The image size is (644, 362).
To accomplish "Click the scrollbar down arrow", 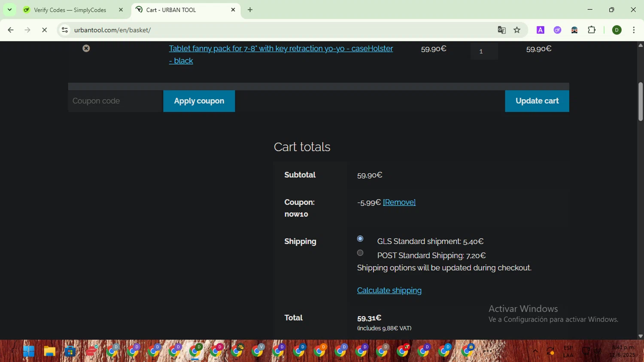I will [x=641, y=336].
